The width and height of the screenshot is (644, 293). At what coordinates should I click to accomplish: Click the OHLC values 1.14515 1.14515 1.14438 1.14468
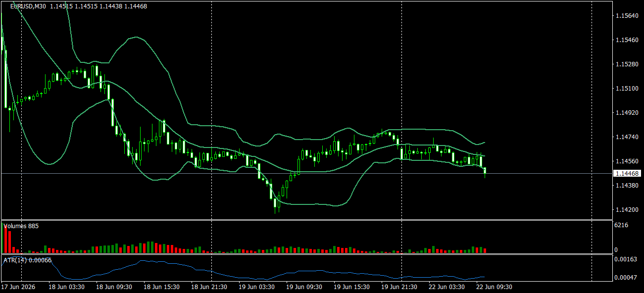(99, 6)
